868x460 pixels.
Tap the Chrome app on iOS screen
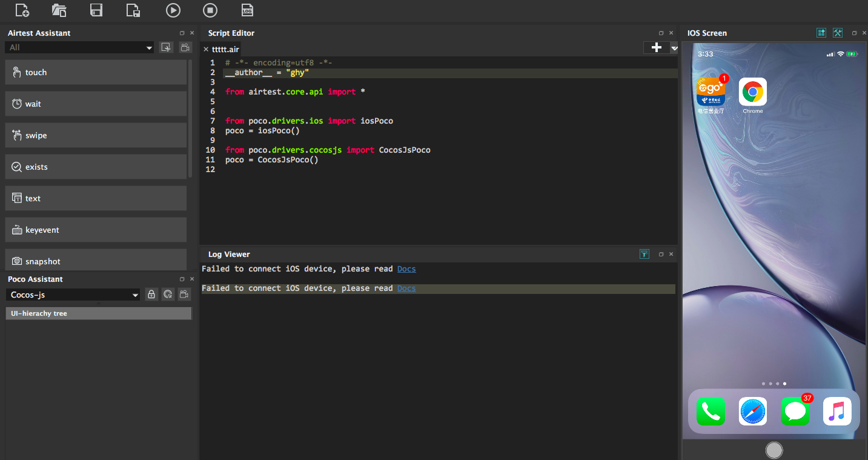[753, 92]
